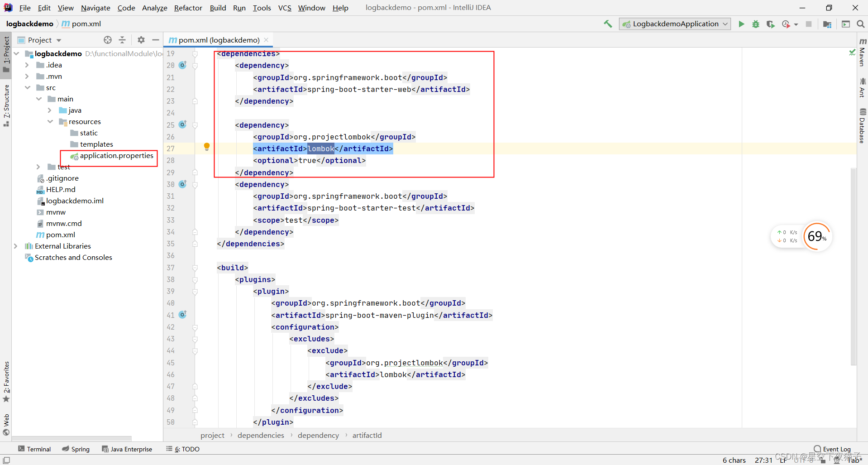868x465 pixels.
Task: Collapse all in Project panel
Action: tap(122, 40)
